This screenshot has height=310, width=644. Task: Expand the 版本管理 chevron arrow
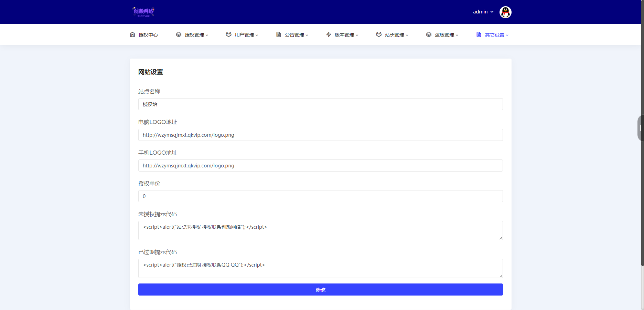point(357,35)
